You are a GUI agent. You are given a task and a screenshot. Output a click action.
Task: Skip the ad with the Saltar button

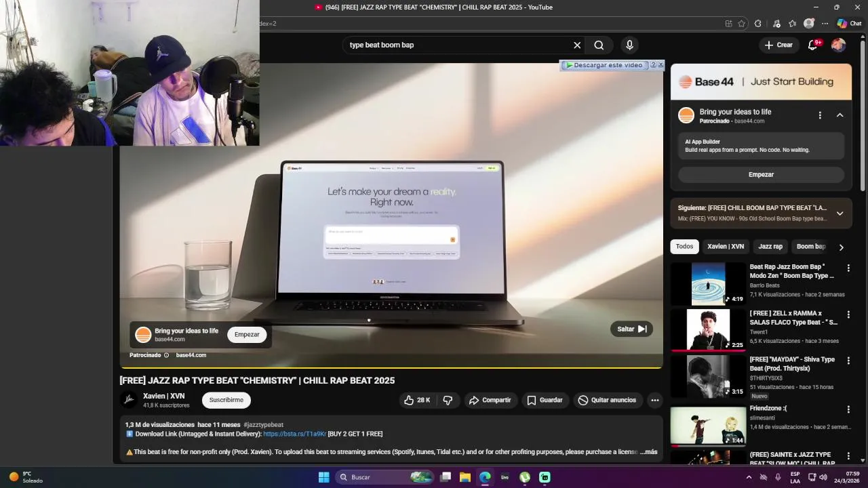point(631,329)
